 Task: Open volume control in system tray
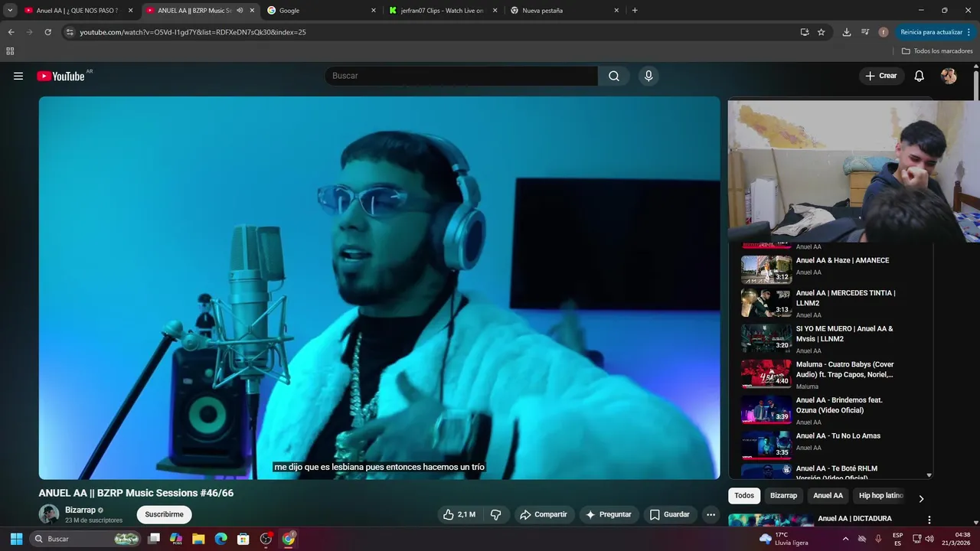click(929, 539)
